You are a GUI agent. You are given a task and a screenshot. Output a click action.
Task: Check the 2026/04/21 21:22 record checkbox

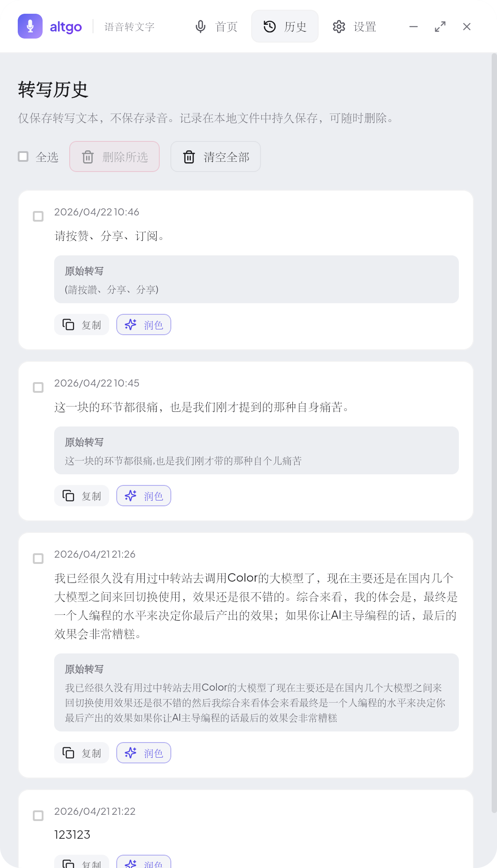click(39, 816)
